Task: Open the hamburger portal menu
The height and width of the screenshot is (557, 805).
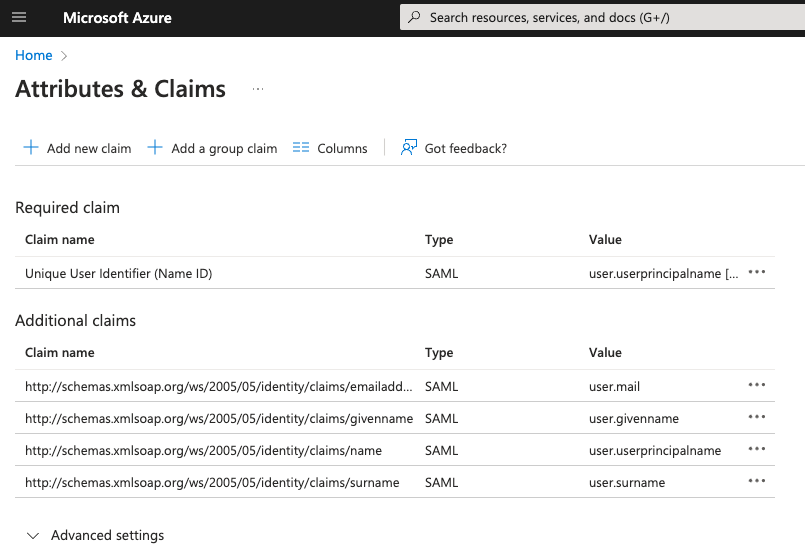Action: click(x=19, y=18)
